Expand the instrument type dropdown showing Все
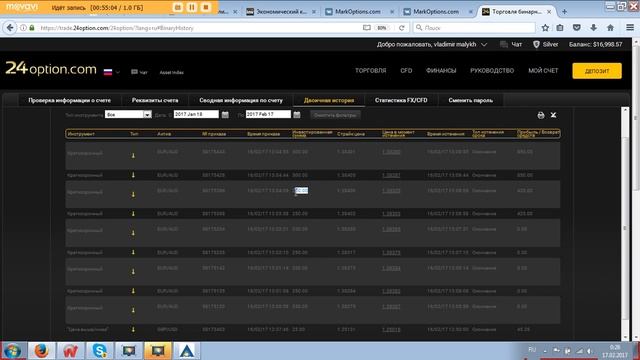Screen dimensions: 640x360 (x=128, y=115)
